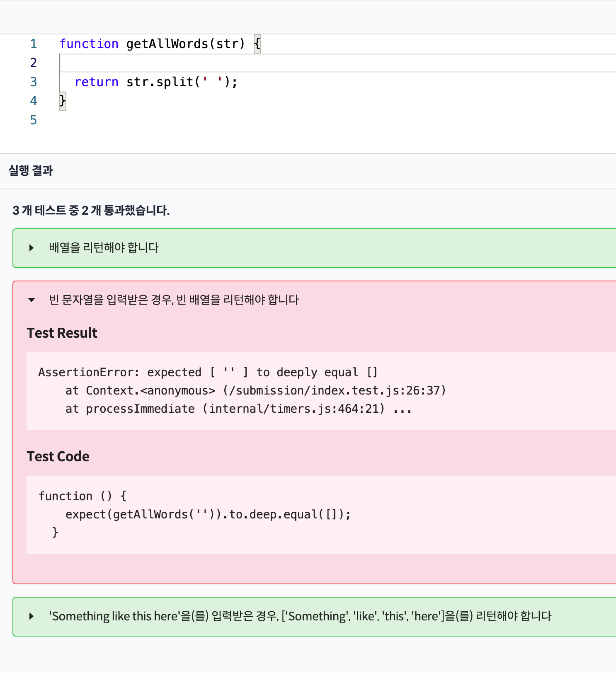616x673 pixels.
Task: Click 'expect(getAllWords(''))' test code line
Action: click(x=208, y=514)
